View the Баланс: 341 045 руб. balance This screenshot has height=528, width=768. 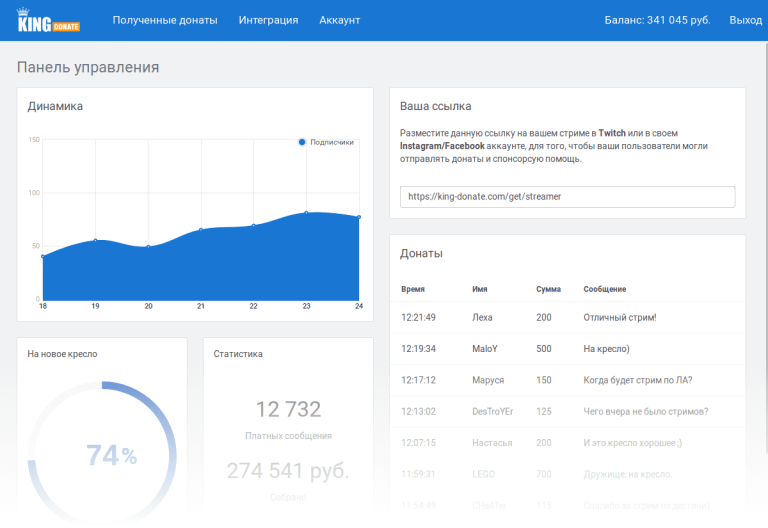(657, 20)
